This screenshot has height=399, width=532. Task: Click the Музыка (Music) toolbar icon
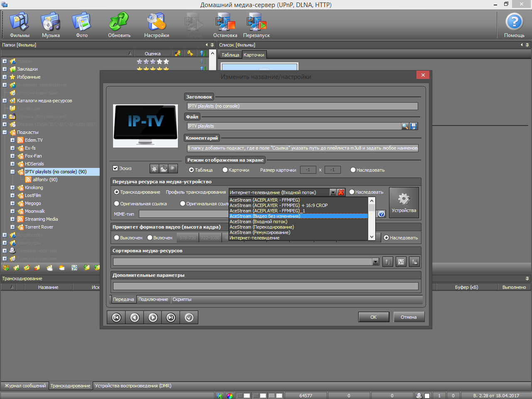51,25
